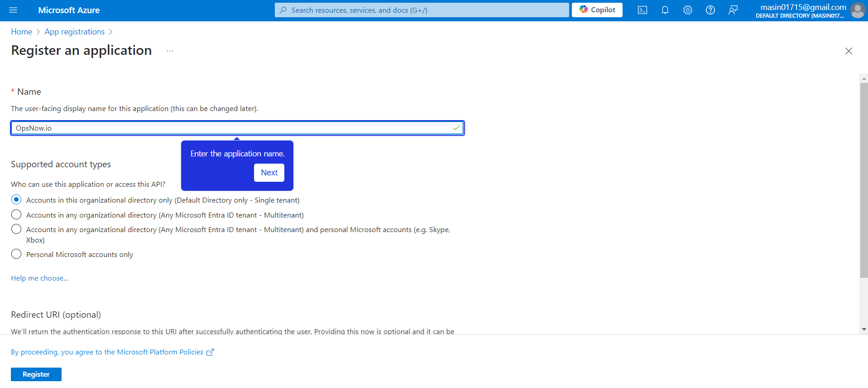The image size is (868, 388).
Task: Select Personal Microsoft accounts only option
Action: pyautogui.click(x=16, y=254)
